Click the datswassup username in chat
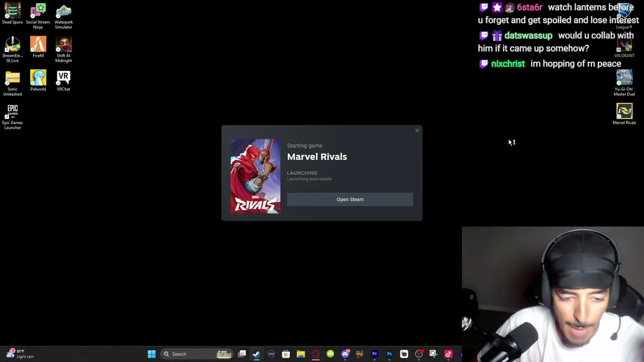 click(528, 36)
